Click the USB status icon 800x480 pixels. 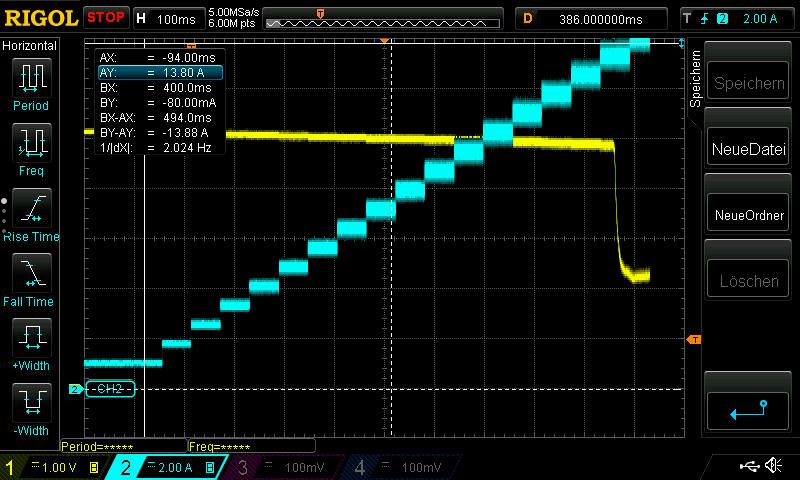pos(749,465)
